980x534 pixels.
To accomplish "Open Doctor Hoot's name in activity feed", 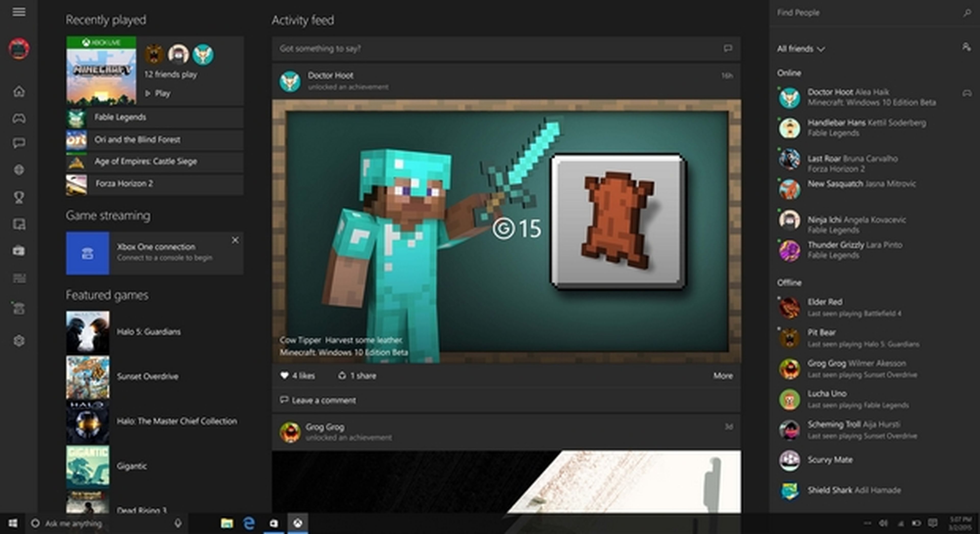I will pyautogui.click(x=330, y=75).
